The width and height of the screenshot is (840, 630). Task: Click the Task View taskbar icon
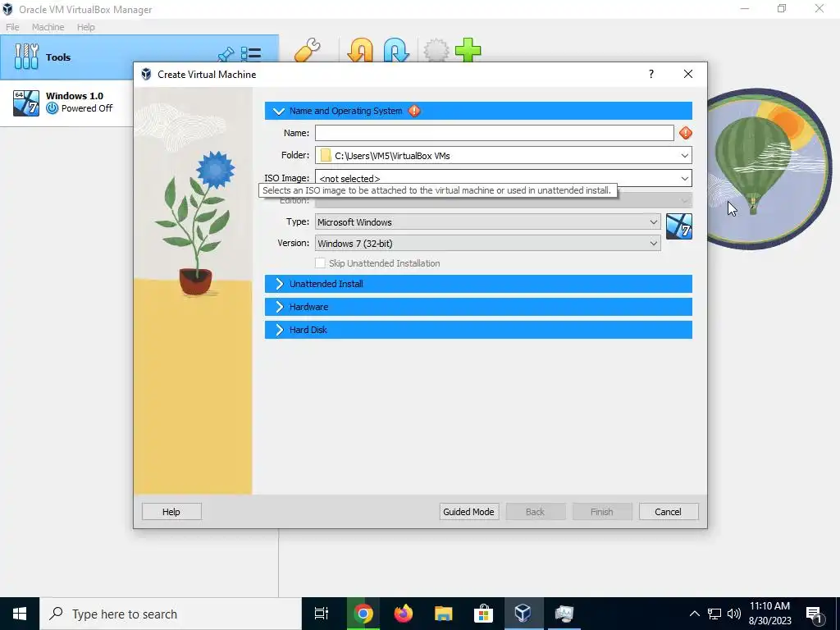click(322, 614)
